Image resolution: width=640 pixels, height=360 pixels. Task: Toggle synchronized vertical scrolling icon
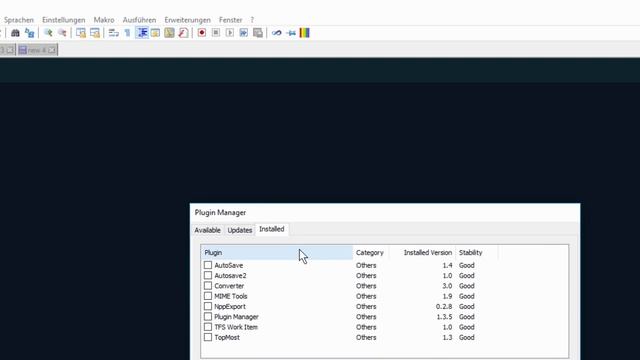pyautogui.click(x=81, y=33)
